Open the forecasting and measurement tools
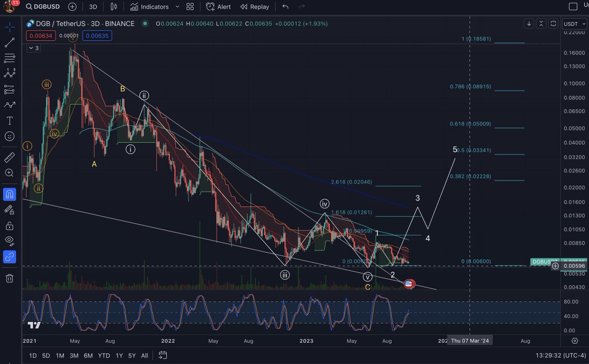This screenshot has width=589, height=364. (9, 89)
